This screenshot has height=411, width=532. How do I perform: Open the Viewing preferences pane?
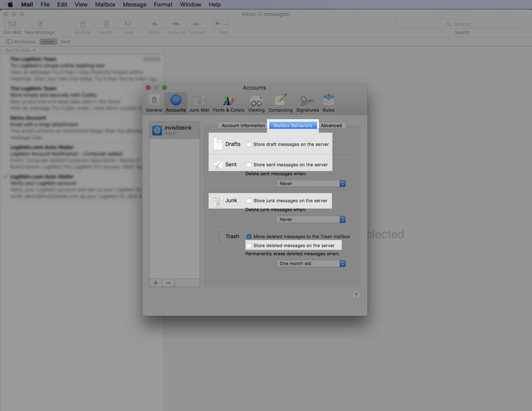256,103
